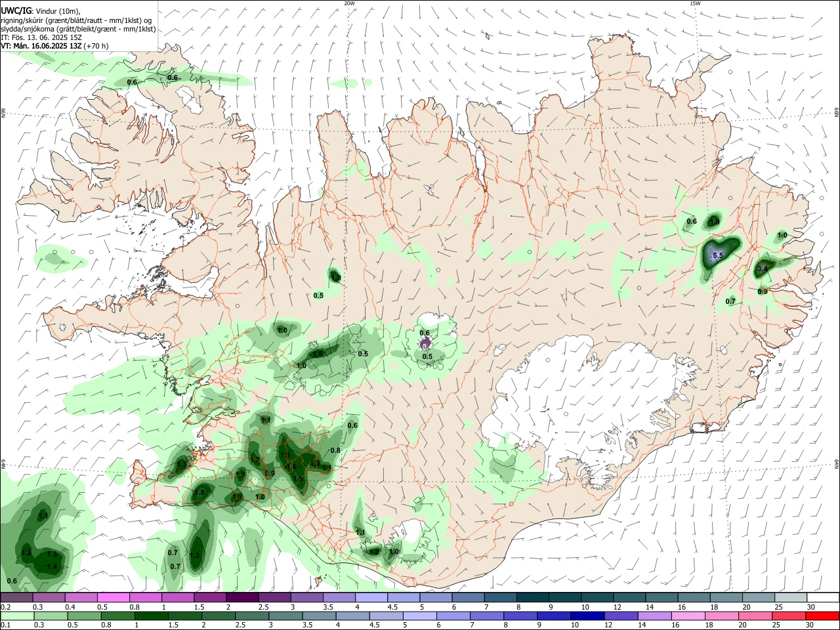
Task: Click the bright magenta 0.5 swatch in the upper legend row
Action: 114,598
